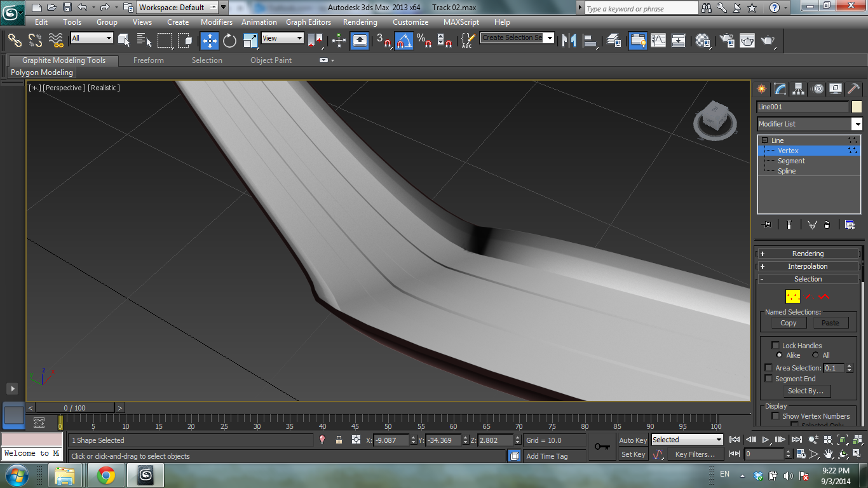Open the Hierarchy panel tab
868x488 pixels.
tap(798, 89)
